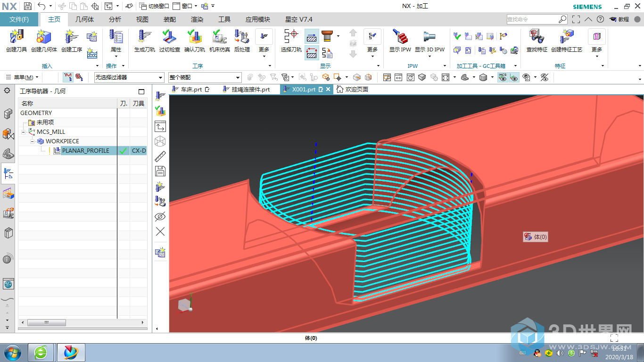The image size is (644, 362).
Task: Click the 教程 tutorial button
Action: pyautogui.click(x=619, y=19)
